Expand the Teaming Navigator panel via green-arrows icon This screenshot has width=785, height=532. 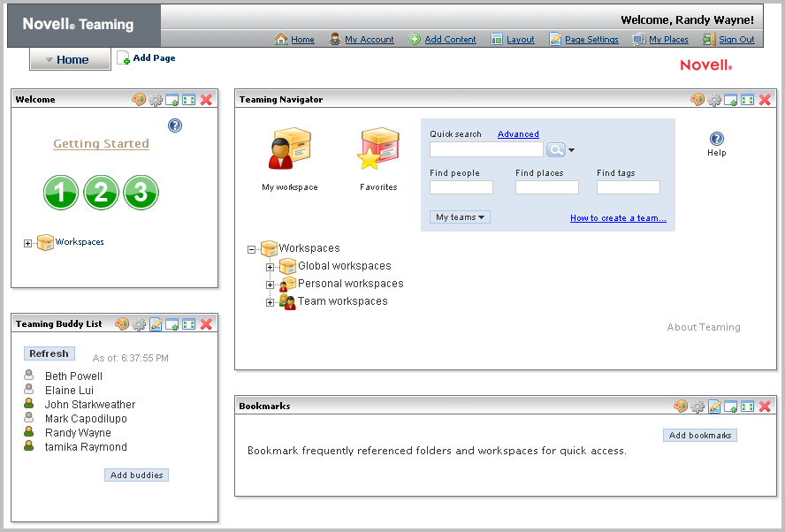tap(746, 100)
